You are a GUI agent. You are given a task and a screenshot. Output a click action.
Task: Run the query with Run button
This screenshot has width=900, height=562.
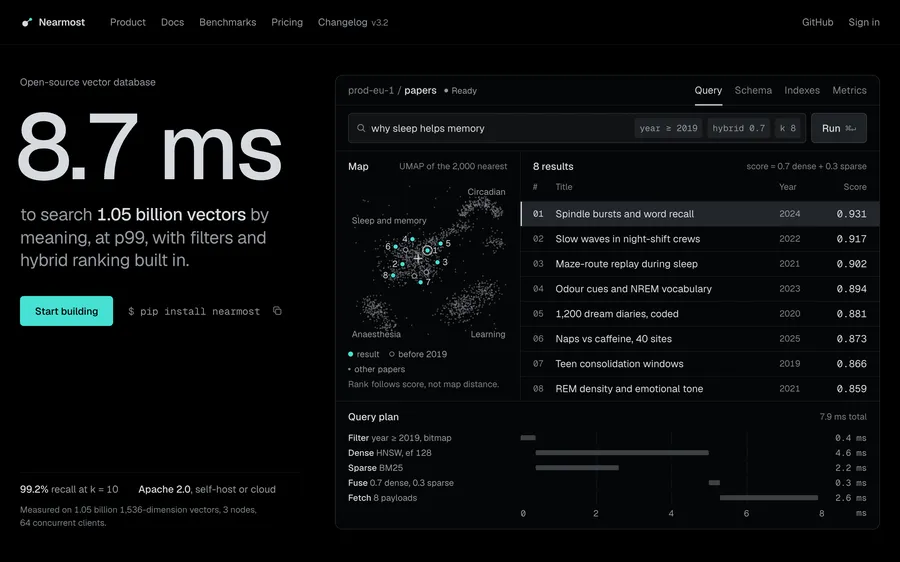(839, 128)
